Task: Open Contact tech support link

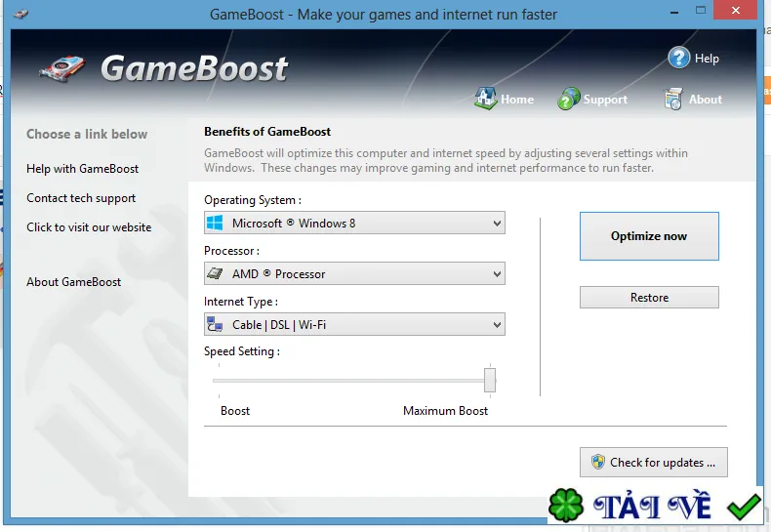Action: 81,198
